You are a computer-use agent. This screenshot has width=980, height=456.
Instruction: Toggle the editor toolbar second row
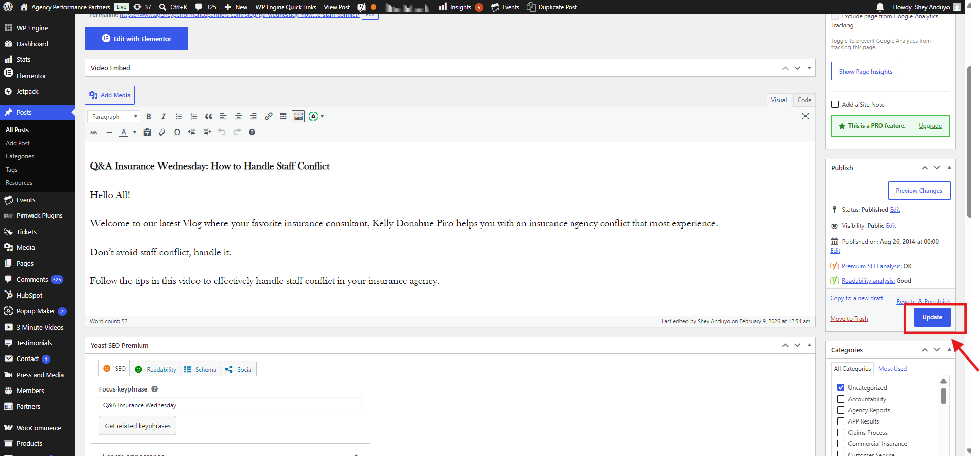point(299,117)
